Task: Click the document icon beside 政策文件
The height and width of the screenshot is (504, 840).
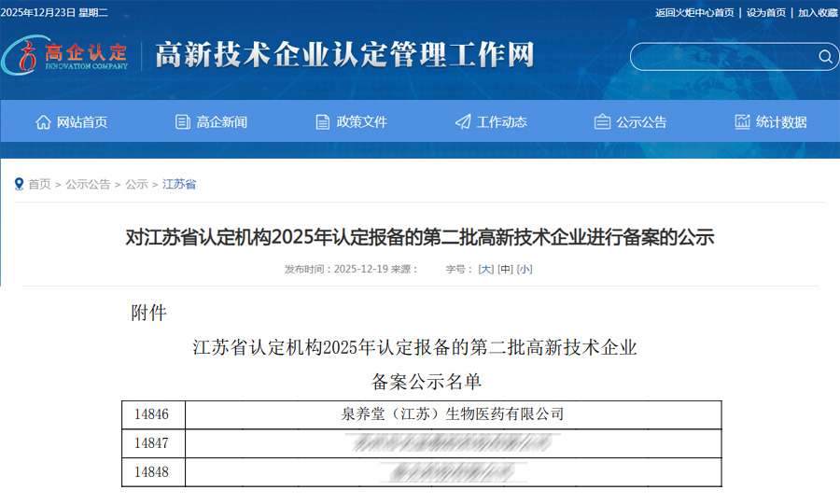Action: [x=323, y=122]
